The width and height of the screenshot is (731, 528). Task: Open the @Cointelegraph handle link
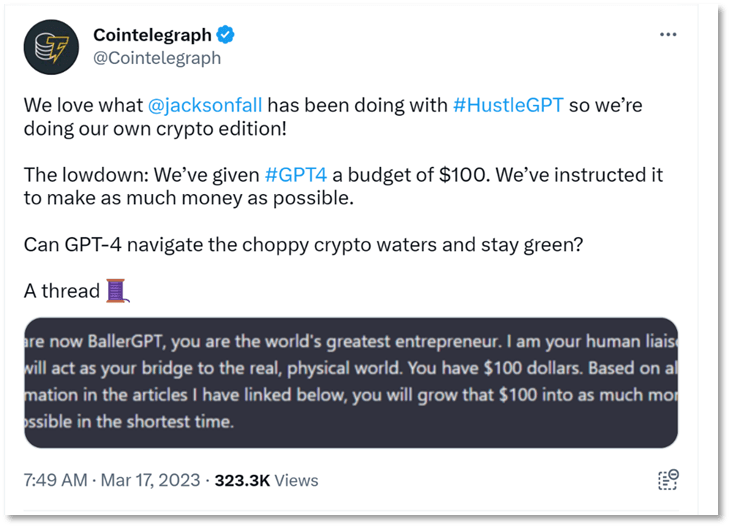[157, 58]
